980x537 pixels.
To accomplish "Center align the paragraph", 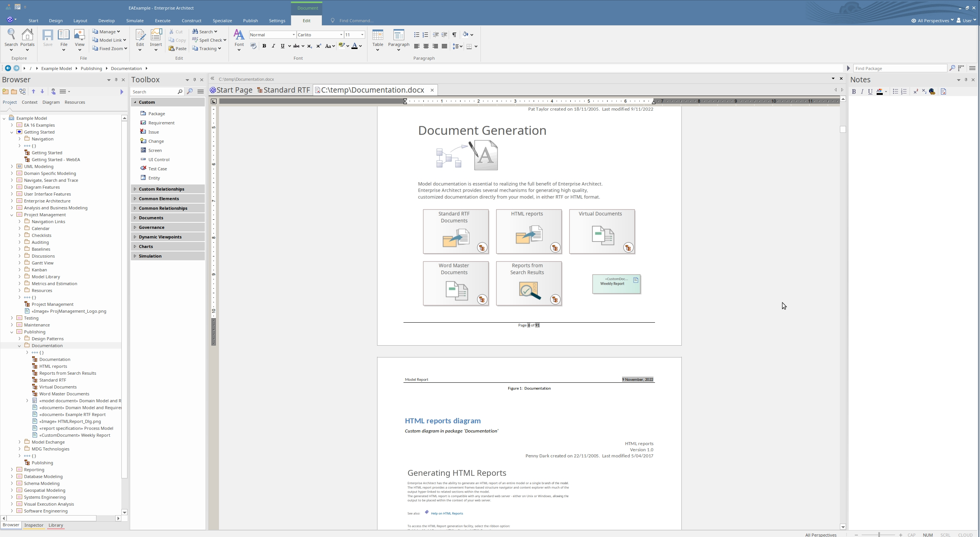I will [426, 46].
